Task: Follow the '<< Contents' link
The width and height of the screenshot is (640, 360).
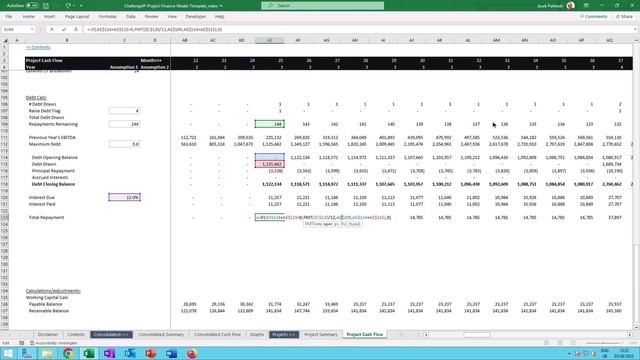Action: pyautogui.click(x=38, y=47)
